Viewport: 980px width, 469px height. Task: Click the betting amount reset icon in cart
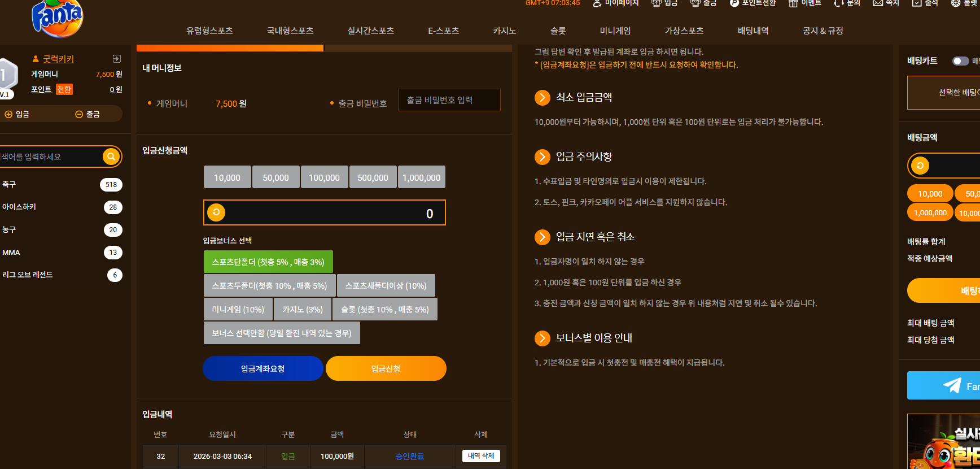point(920,166)
